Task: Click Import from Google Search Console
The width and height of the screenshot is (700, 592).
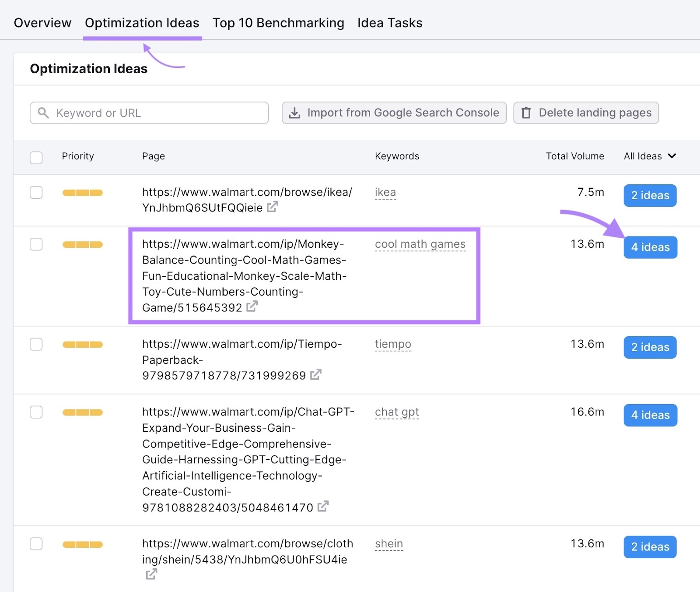Action: (393, 113)
